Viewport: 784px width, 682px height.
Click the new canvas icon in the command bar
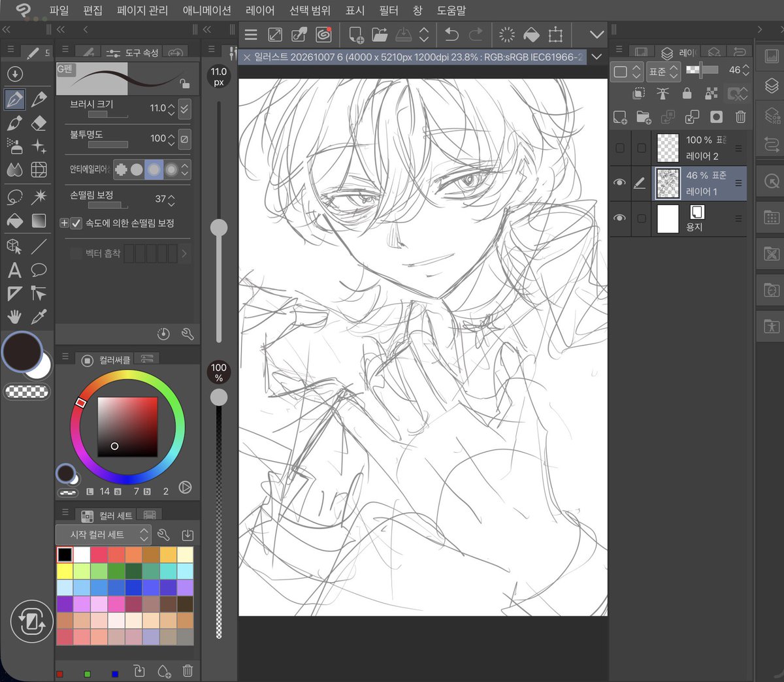coord(356,35)
